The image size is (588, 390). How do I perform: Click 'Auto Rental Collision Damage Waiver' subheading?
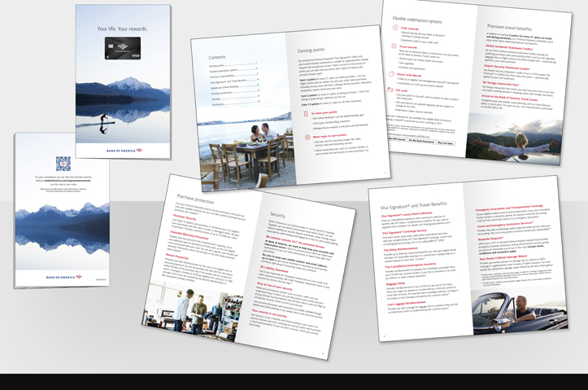click(x=503, y=258)
